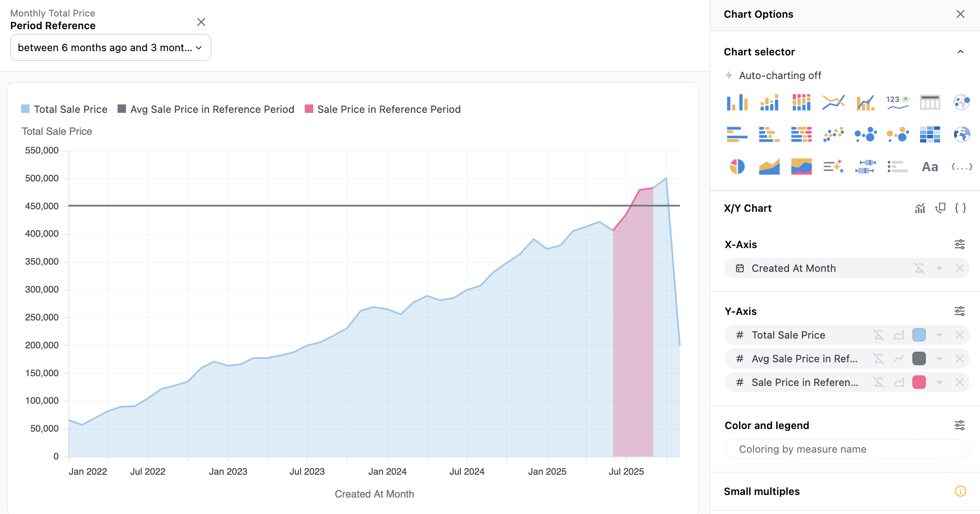Choose the single value 123 chart icon
980x514 pixels.
tap(897, 102)
